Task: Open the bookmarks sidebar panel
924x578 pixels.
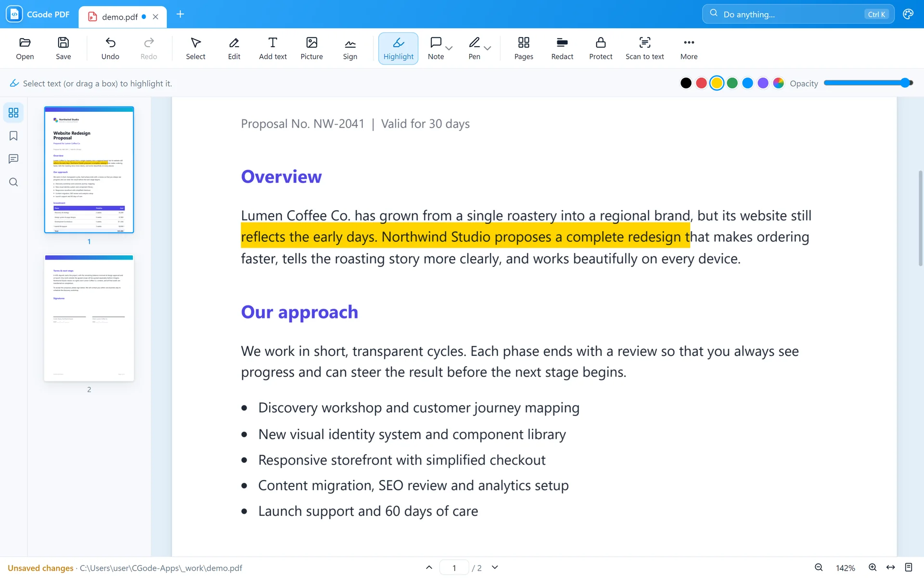Action: pyautogui.click(x=13, y=136)
